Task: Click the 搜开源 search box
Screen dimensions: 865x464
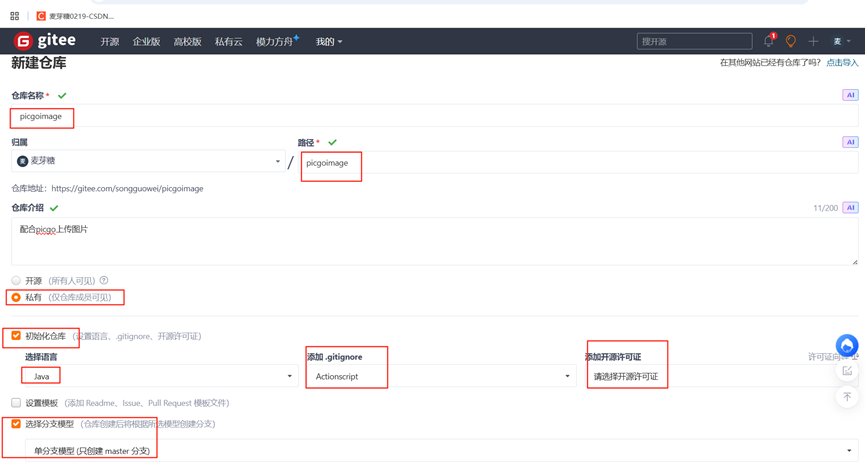Action: click(695, 41)
